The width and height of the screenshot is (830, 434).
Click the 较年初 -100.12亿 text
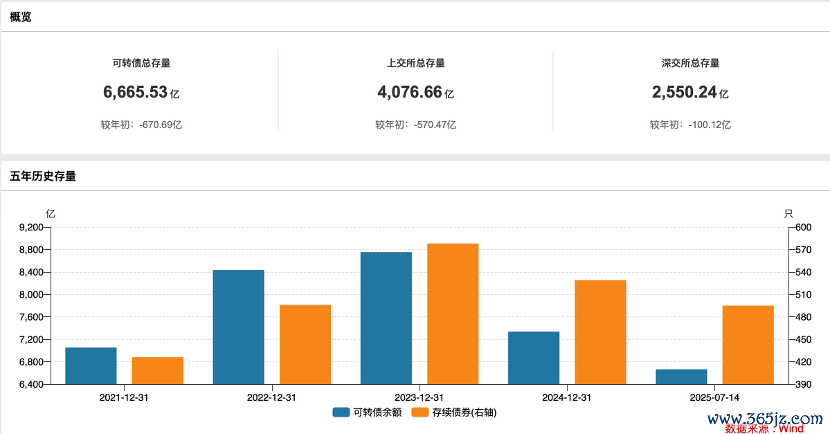(x=690, y=125)
